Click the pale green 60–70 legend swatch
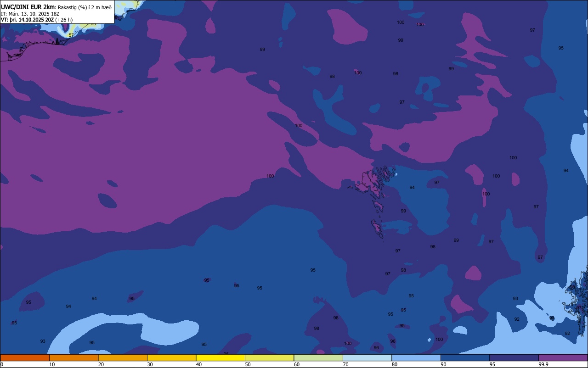Screen dimensions: 588x368 pyautogui.click(x=318, y=357)
